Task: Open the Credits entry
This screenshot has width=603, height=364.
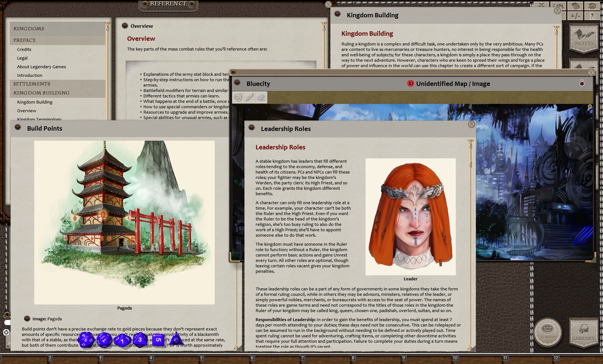Action: click(24, 49)
